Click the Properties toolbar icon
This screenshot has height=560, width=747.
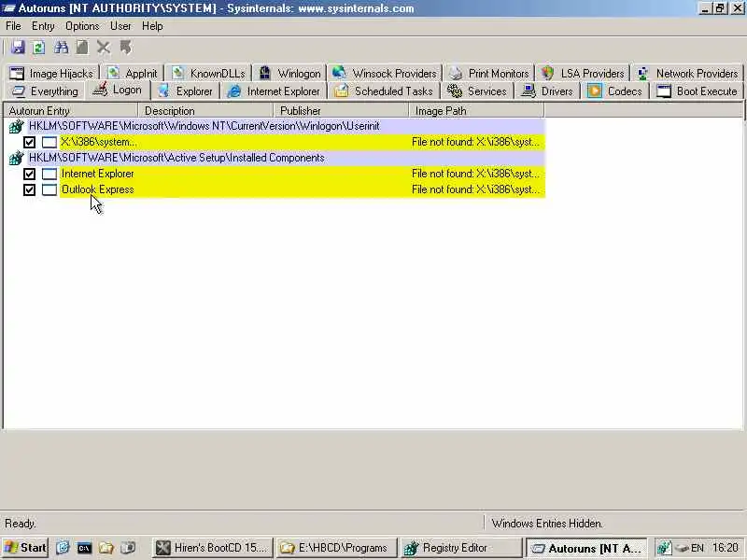(82, 48)
